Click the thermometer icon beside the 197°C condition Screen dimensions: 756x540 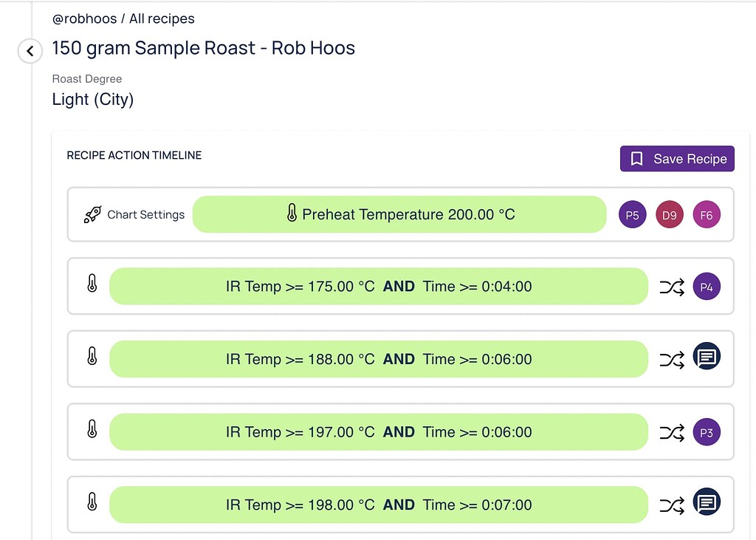tap(92, 432)
